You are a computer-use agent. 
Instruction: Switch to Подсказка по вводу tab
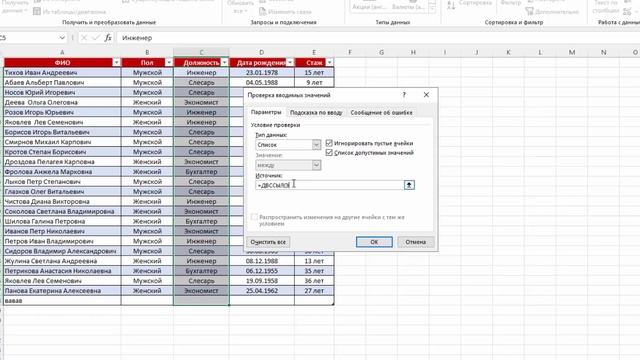[x=316, y=112]
